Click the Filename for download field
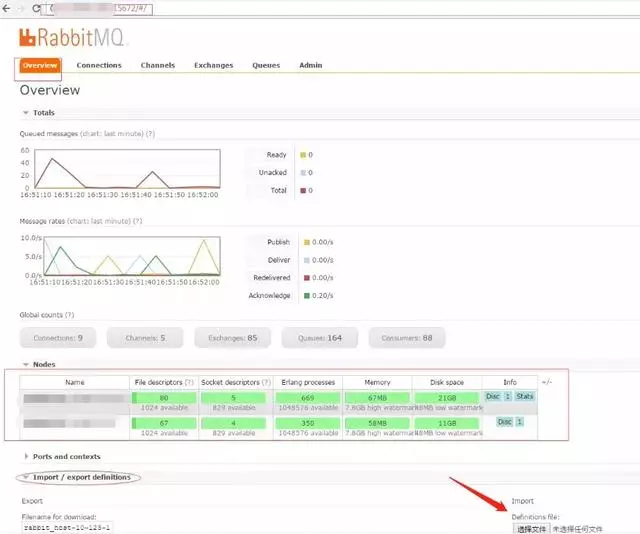640x534 pixels. [x=67, y=527]
